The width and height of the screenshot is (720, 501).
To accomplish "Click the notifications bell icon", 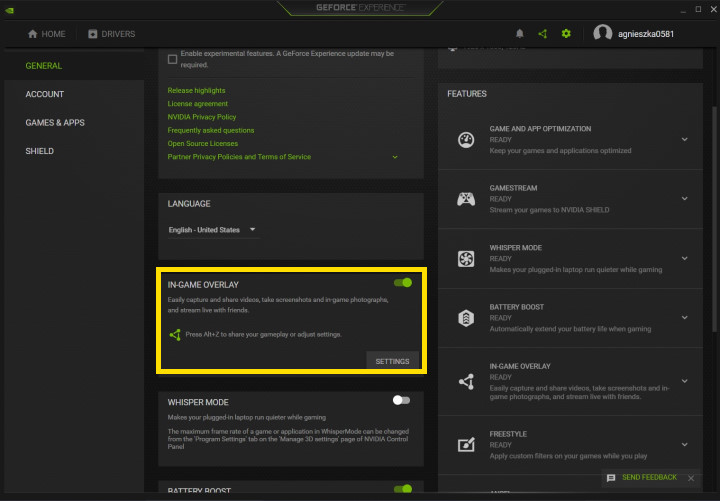I will click(519, 33).
